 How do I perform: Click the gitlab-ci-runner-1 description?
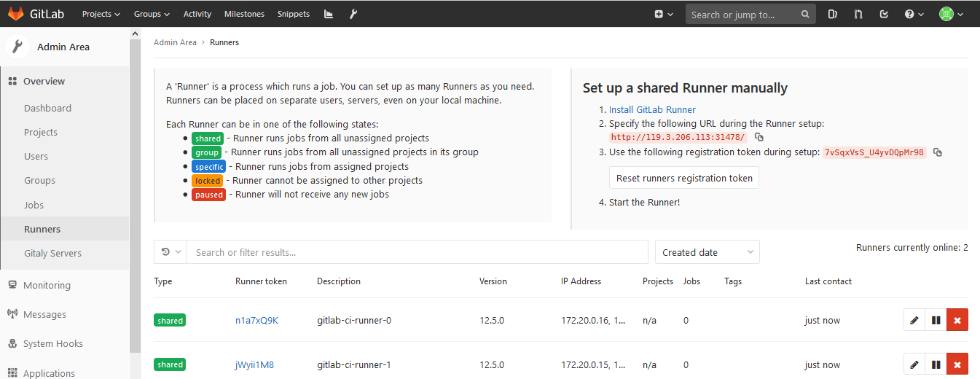(354, 364)
